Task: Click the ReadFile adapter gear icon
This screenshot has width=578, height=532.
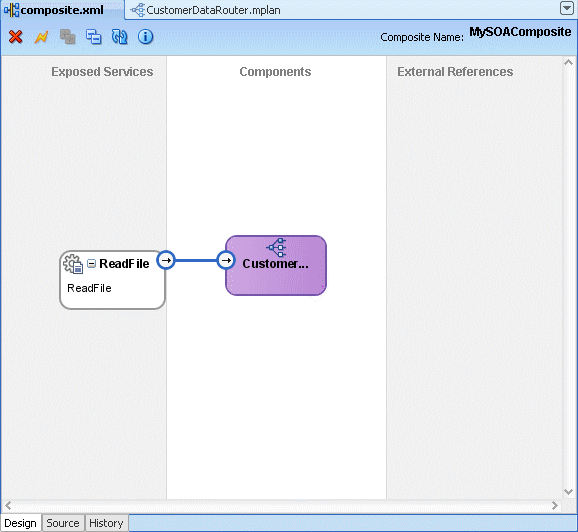Action: point(73,264)
